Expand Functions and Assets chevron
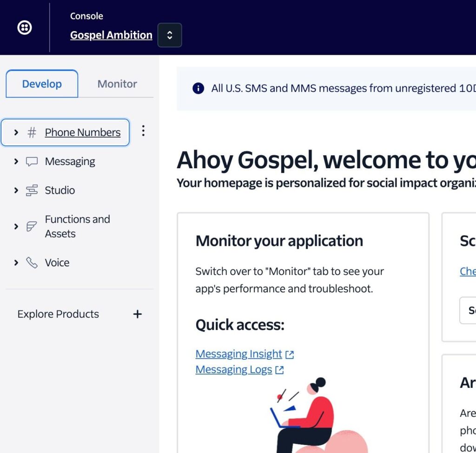Viewport: 476px width, 453px height. click(16, 227)
